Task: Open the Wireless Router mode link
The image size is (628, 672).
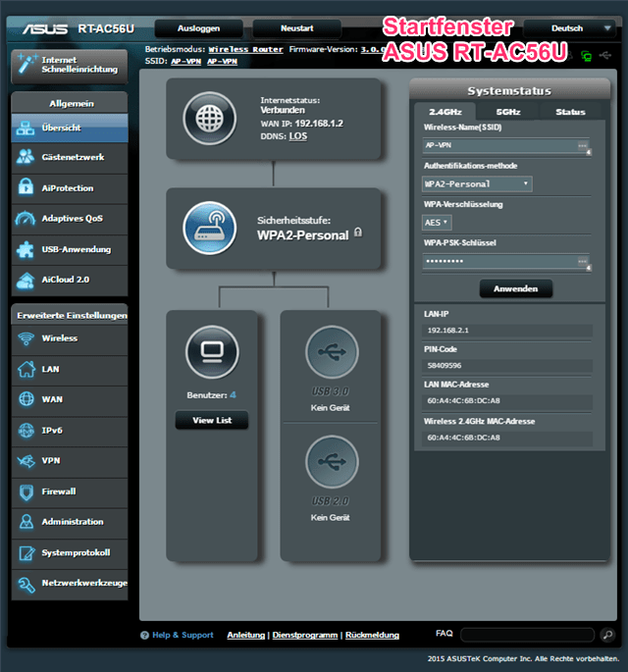Action: (245, 49)
